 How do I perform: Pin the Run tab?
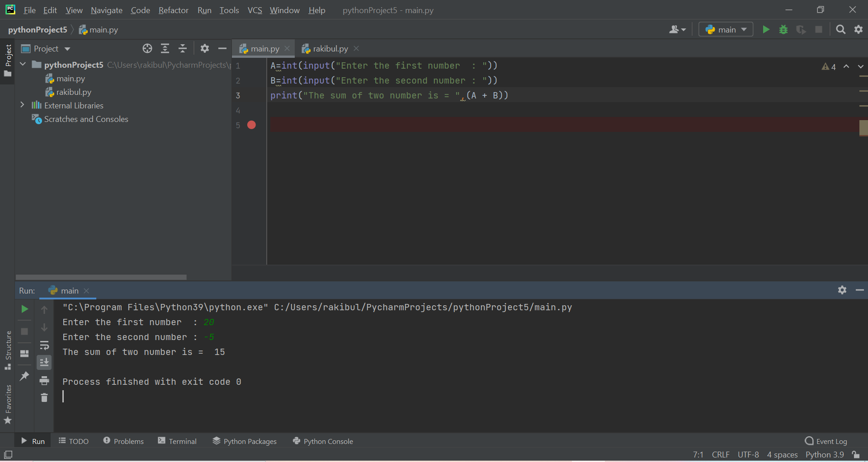coord(24,376)
